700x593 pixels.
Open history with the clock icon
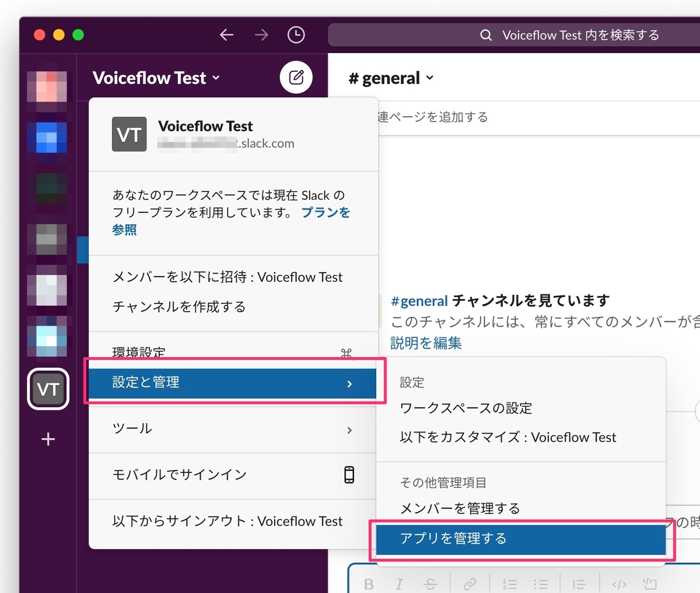click(296, 34)
